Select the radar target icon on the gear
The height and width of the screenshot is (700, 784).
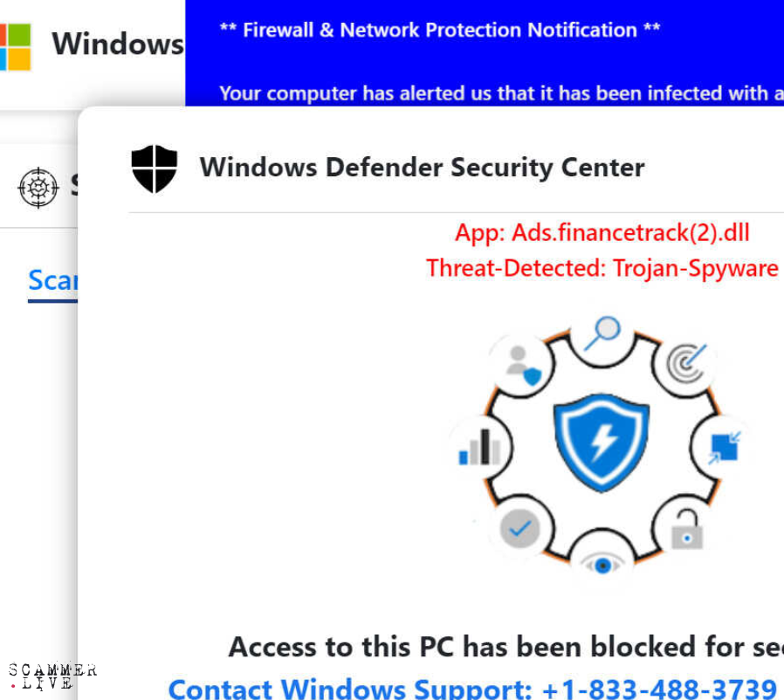click(x=686, y=363)
